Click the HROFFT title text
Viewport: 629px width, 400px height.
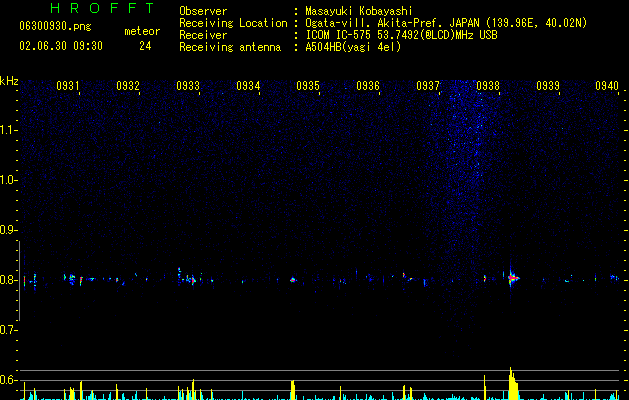point(103,8)
